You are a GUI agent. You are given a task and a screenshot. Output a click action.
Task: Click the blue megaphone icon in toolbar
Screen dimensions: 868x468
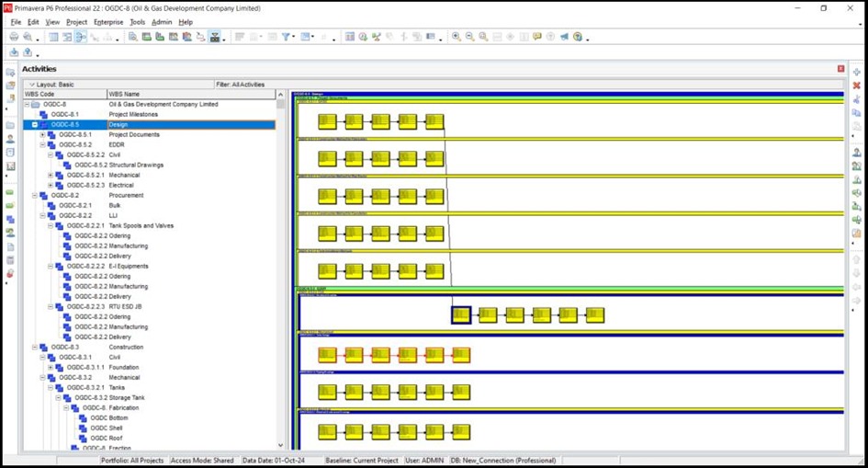coord(564,37)
